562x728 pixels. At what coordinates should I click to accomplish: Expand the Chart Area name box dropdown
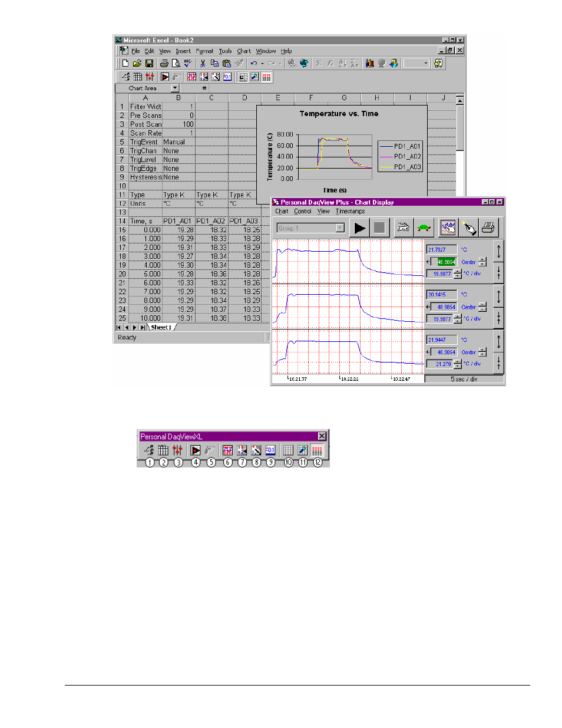coord(175,88)
